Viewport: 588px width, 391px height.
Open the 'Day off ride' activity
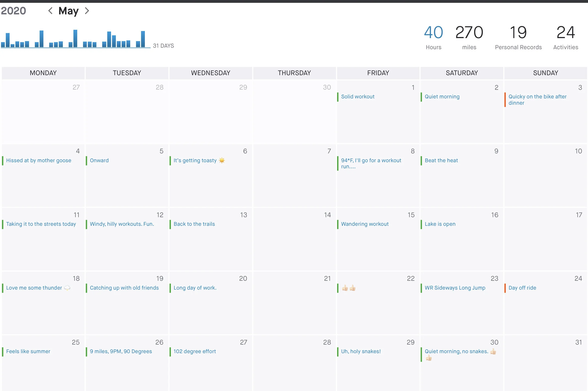pos(522,288)
